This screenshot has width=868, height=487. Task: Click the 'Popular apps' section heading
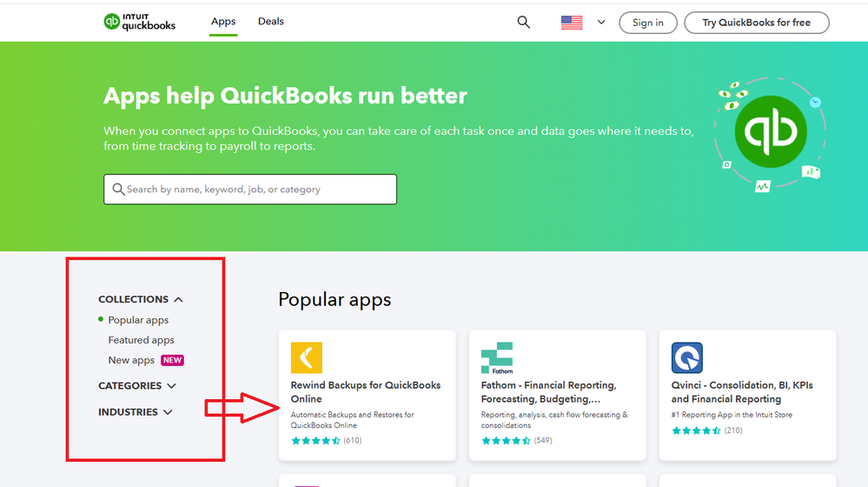click(335, 300)
